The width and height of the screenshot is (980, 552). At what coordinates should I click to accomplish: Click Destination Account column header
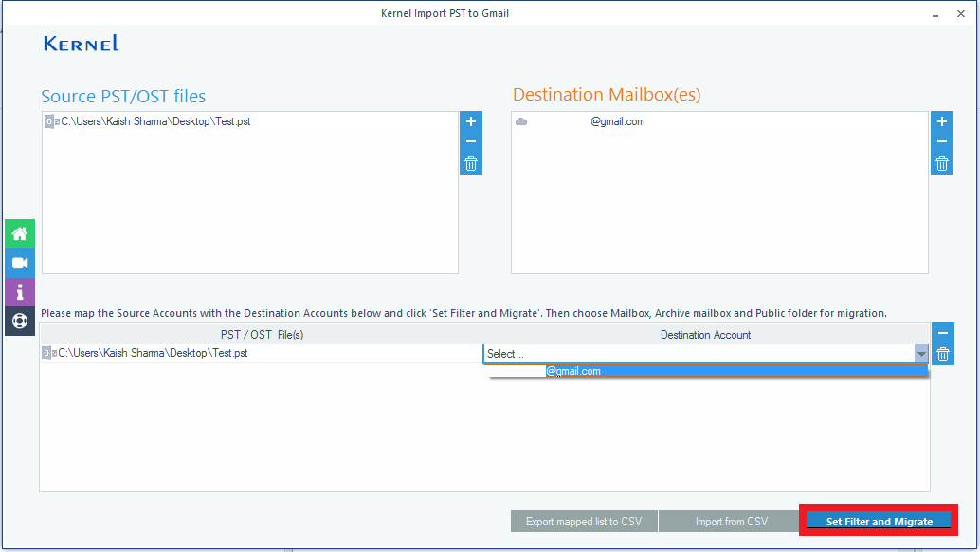pos(706,335)
